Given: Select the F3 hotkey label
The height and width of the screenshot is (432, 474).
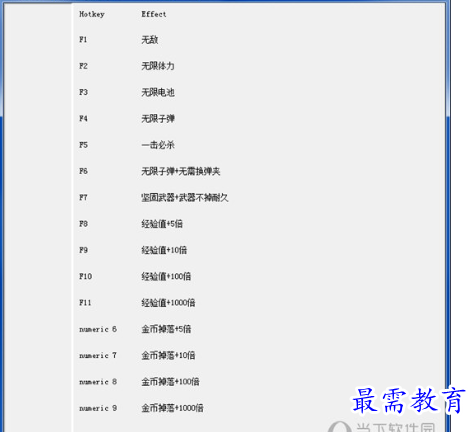Looking at the screenshot, I should 83,92.
